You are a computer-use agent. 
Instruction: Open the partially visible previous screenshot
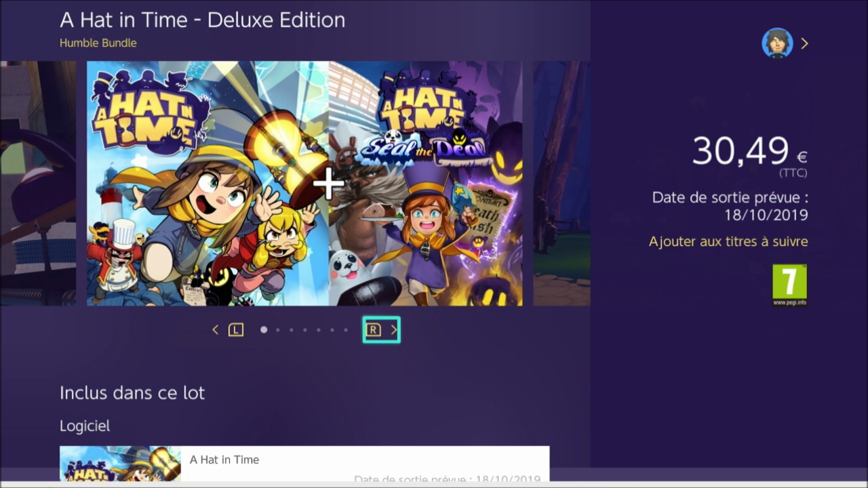click(x=38, y=184)
